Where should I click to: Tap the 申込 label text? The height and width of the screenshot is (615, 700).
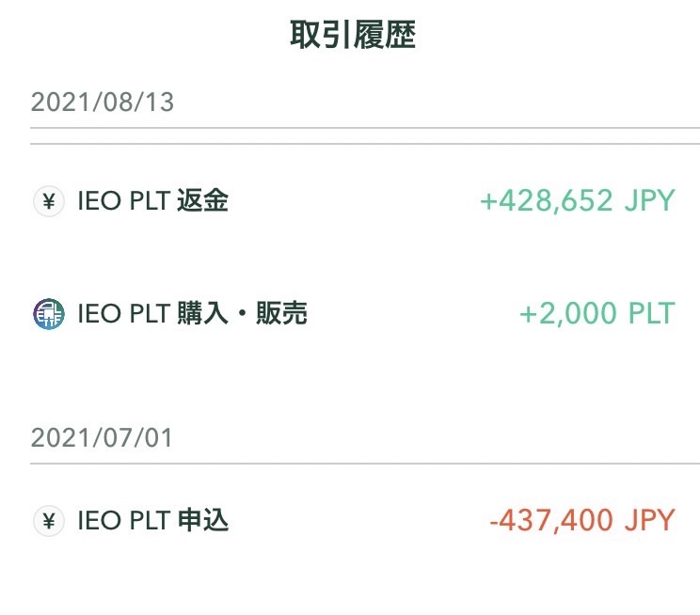203,520
